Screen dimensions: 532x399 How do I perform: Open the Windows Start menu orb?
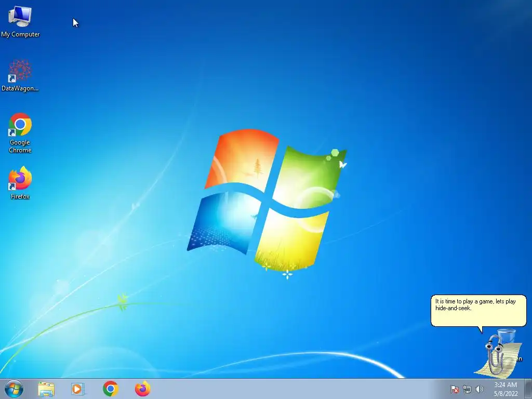(x=14, y=389)
